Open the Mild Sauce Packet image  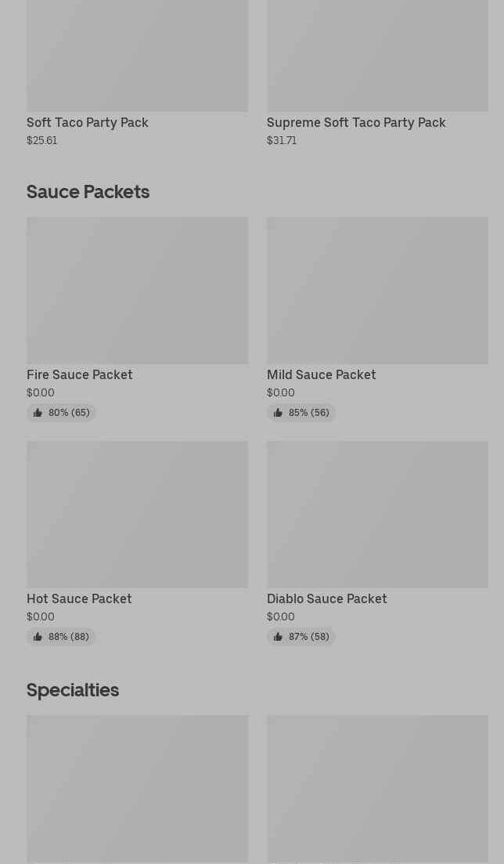377,290
